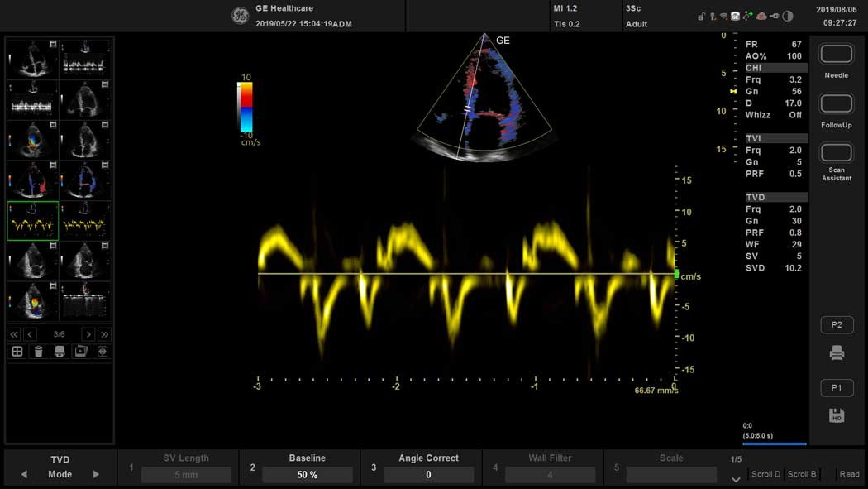The image size is (868, 489).
Task: Select the Scroll D tab
Action: coord(765,474)
